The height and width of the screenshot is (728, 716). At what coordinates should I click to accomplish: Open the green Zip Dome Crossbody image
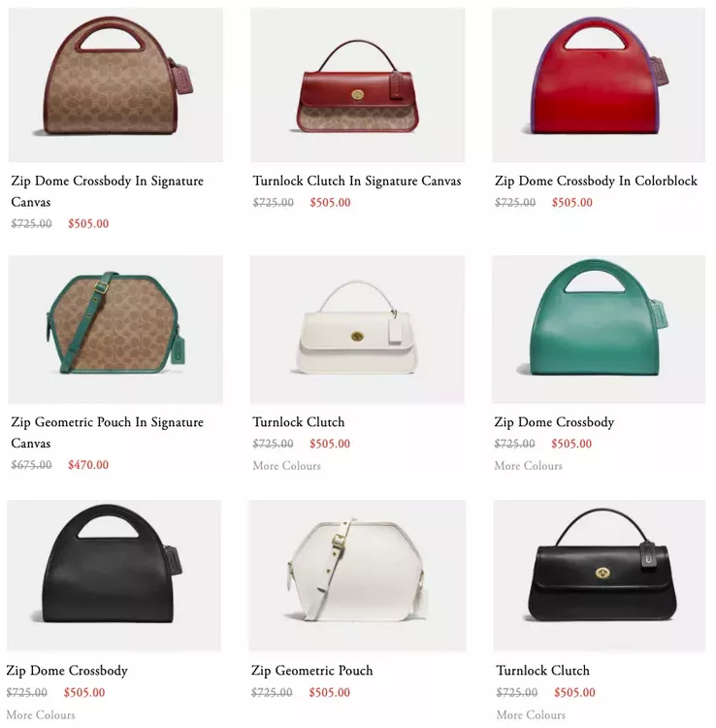click(x=599, y=329)
